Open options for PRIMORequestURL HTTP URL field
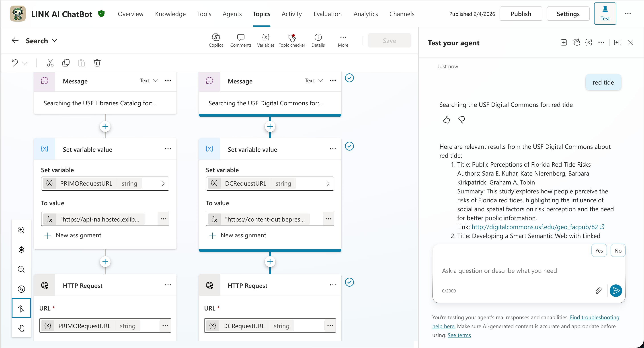This screenshot has height=348, width=644. click(165, 325)
